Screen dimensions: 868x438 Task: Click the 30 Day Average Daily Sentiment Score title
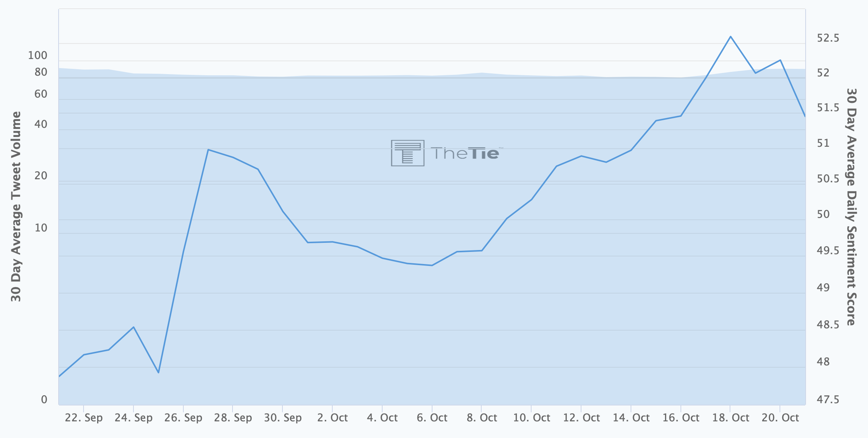(x=851, y=207)
